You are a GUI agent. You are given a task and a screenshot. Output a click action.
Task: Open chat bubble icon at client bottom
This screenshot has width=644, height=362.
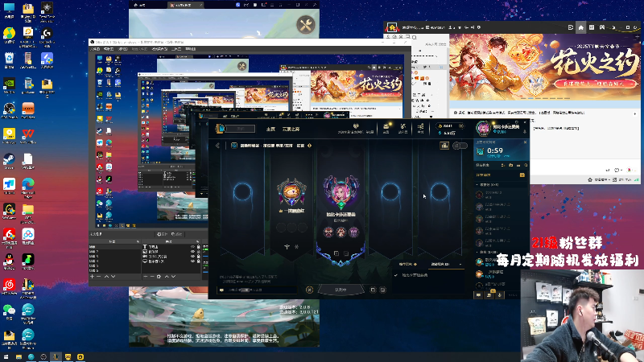[478, 294]
